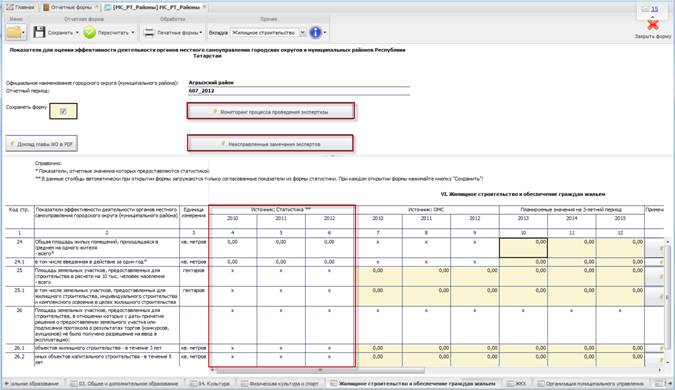Switch to the Отчетные формы tab
This screenshot has width=675, height=390.
tap(70, 7)
